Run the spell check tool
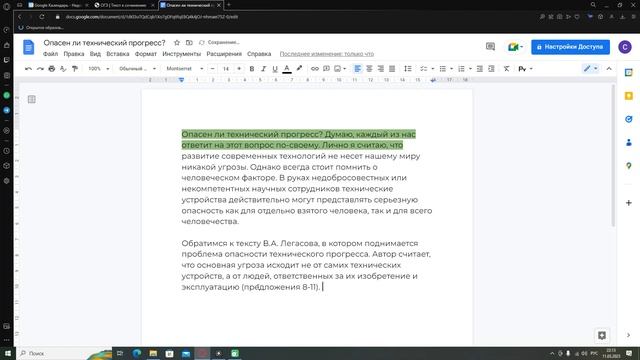640x360 pixels. [63, 69]
